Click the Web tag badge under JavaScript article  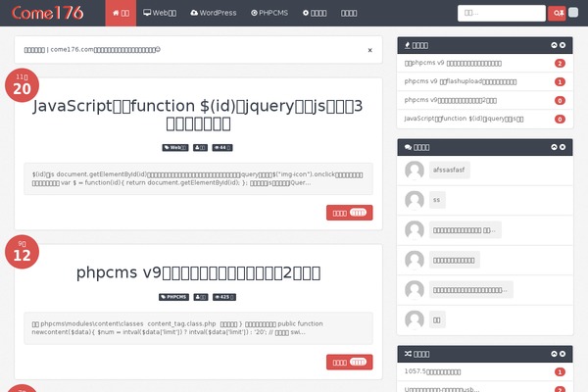175,148
